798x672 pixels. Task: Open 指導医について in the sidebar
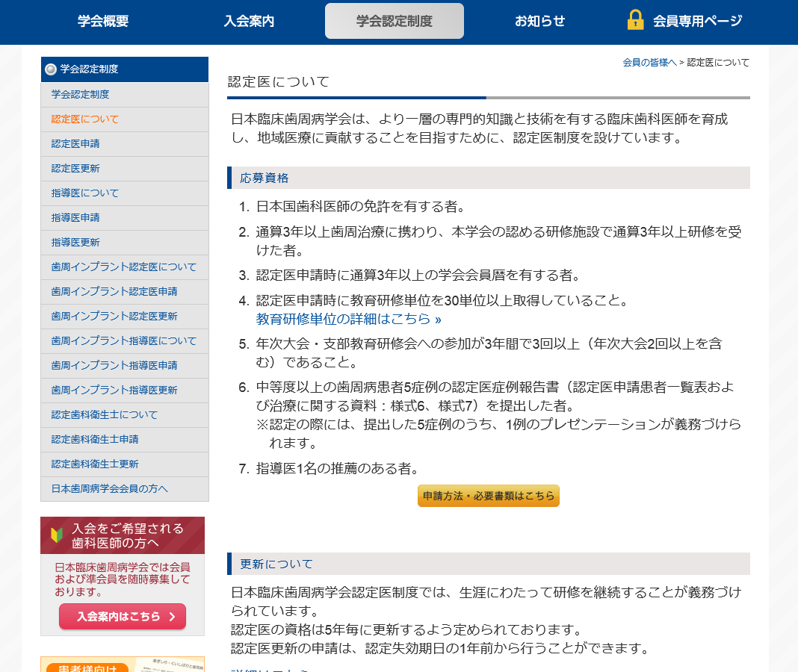[x=85, y=193]
